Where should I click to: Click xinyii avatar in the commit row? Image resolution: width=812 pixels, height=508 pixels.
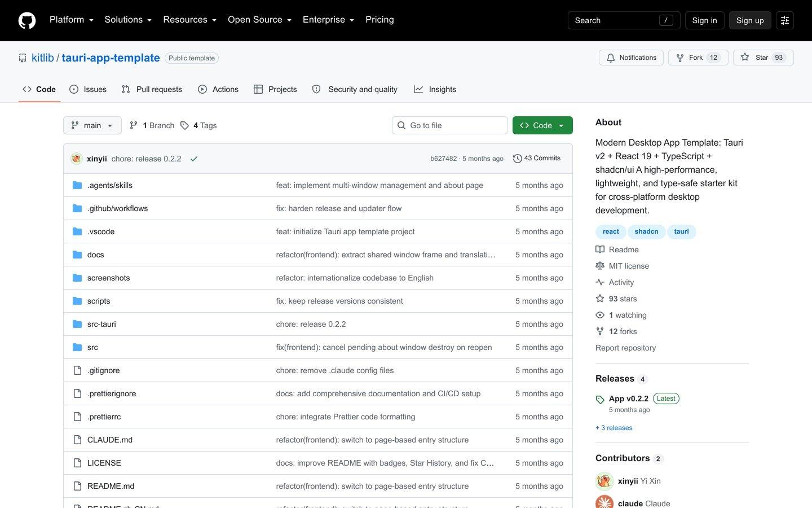77,159
